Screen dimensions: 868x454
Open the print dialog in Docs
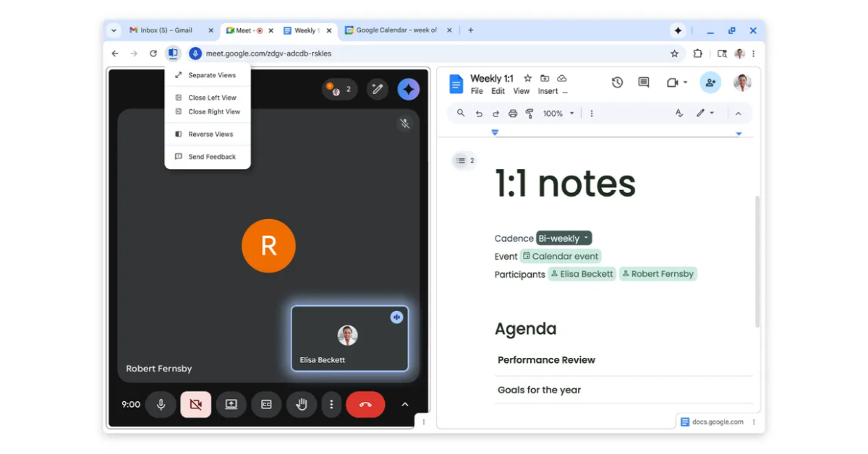pos(513,113)
